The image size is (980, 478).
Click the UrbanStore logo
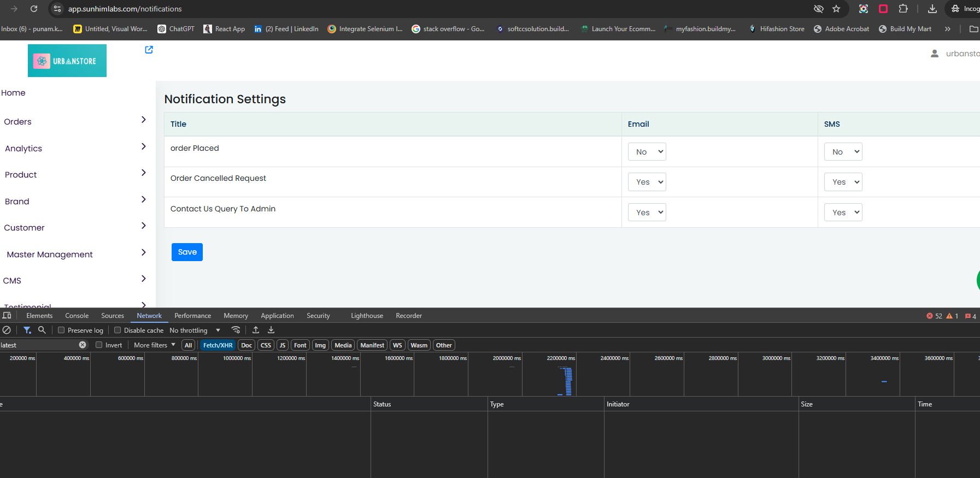[x=67, y=61]
